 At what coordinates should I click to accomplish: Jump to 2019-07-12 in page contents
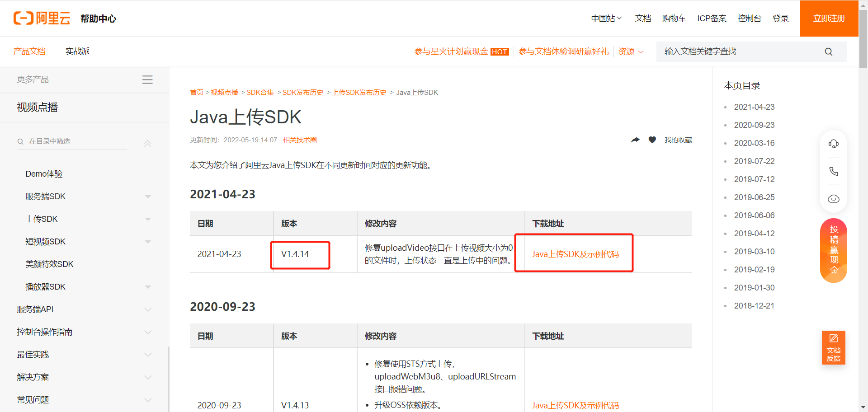pyautogui.click(x=754, y=179)
